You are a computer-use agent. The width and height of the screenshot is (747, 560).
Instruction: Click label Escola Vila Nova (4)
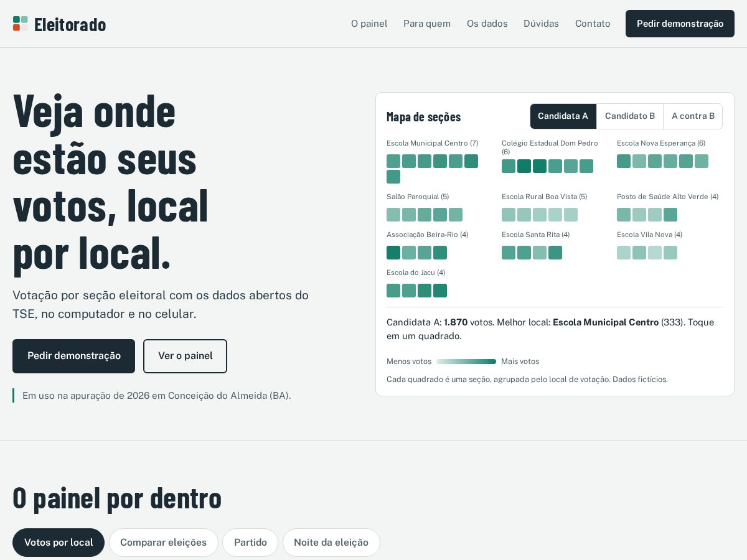click(649, 235)
